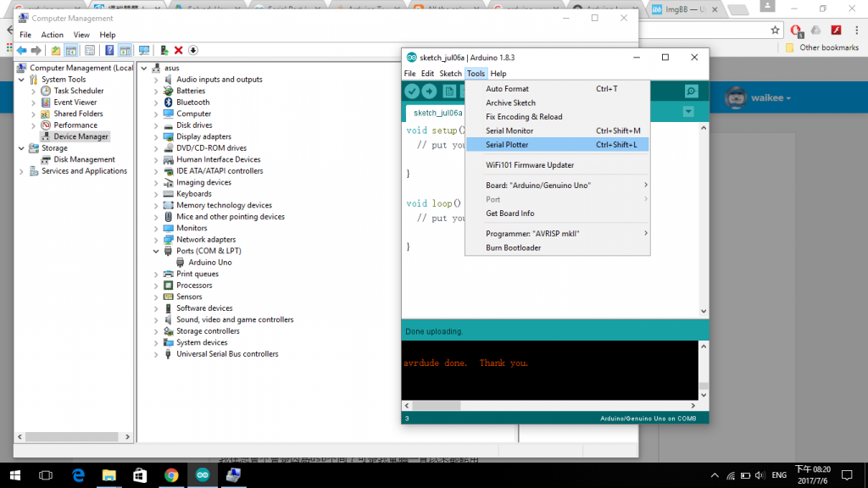Click the Batteries category icon
The image size is (868, 488).
tap(169, 91)
